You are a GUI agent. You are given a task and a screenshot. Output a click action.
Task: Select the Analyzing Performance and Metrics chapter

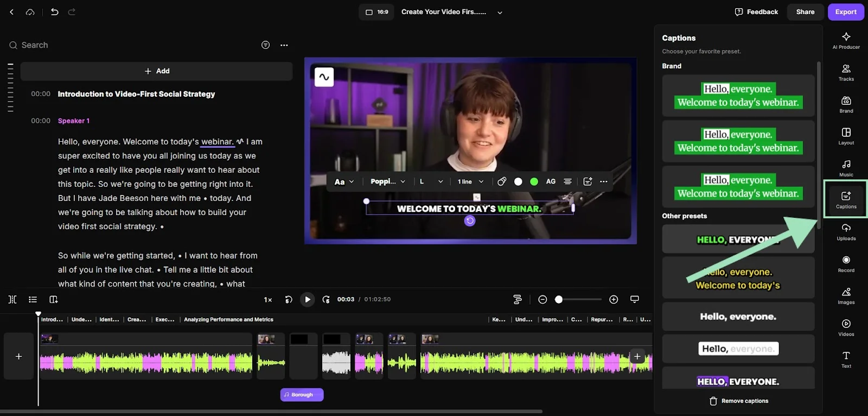pos(228,319)
